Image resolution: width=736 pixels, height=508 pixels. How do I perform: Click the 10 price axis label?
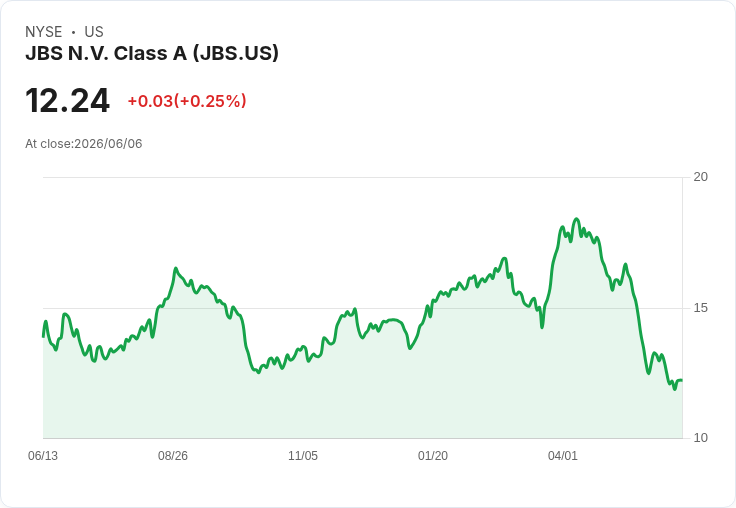[x=700, y=438]
